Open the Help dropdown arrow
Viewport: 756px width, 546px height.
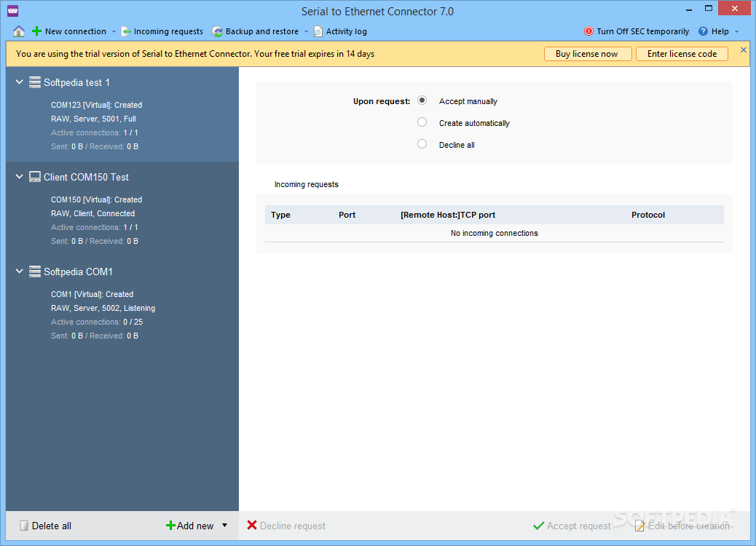(736, 32)
